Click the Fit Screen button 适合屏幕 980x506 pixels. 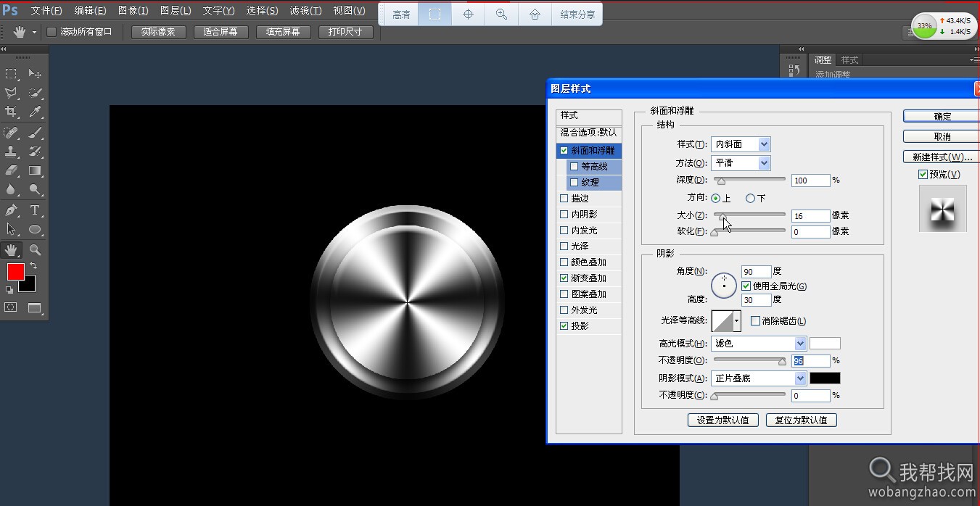pos(221,32)
